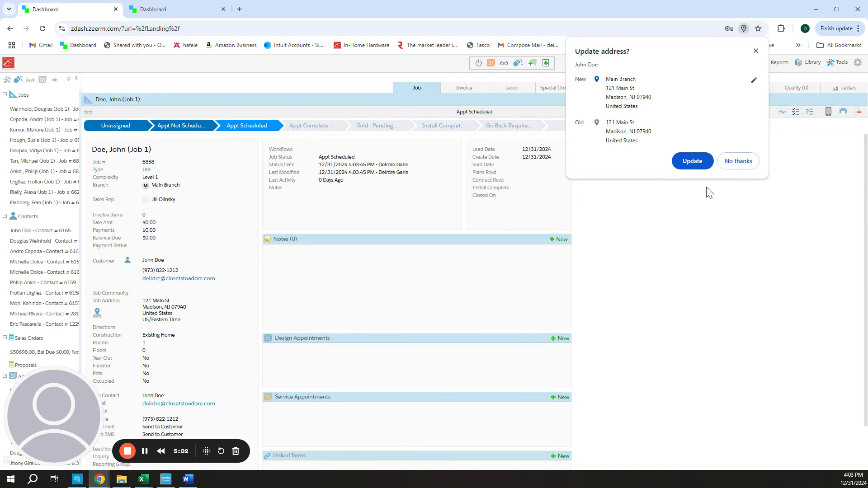Switch to the Invoice tab
This screenshot has height=488, width=868.
pos(464,88)
